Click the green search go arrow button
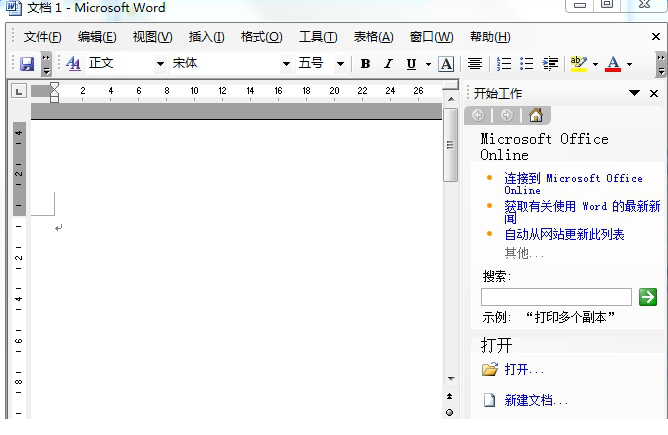The width and height of the screenshot is (668, 435). coord(648,297)
